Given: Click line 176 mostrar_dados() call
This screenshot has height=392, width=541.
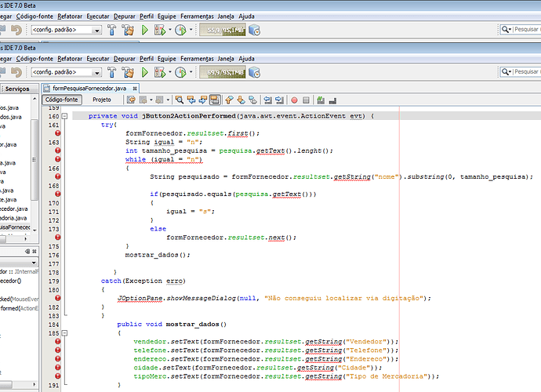Looking at the screenshot, I should 158,255.
